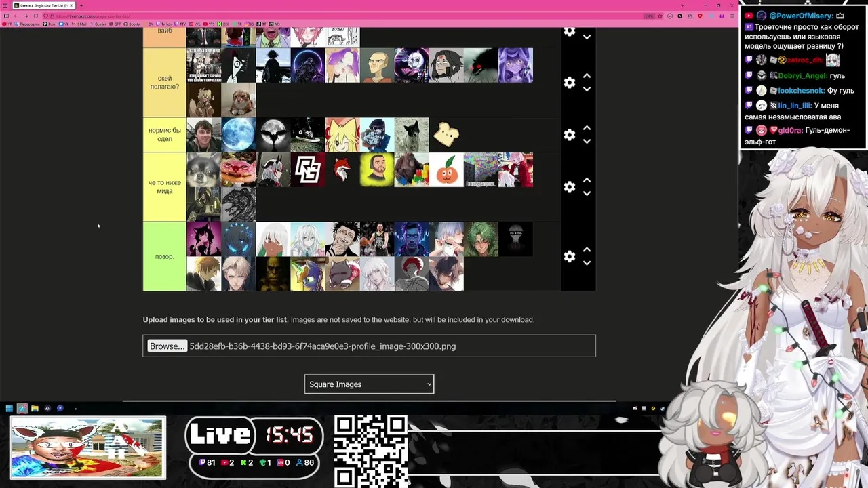Select the man with yellow background avatar
The width and height of the screenshot is (868, 488).
[x=377, y=169]
